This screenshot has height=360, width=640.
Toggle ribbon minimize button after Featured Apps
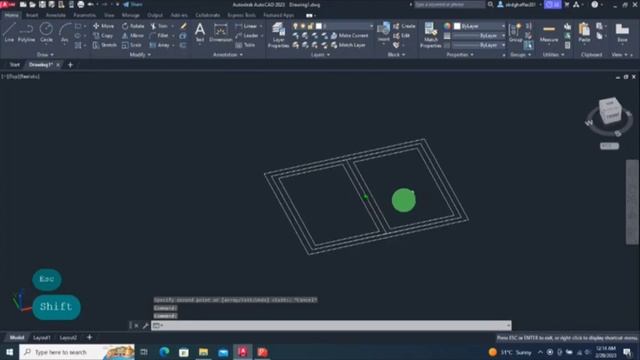click(309, 16)
